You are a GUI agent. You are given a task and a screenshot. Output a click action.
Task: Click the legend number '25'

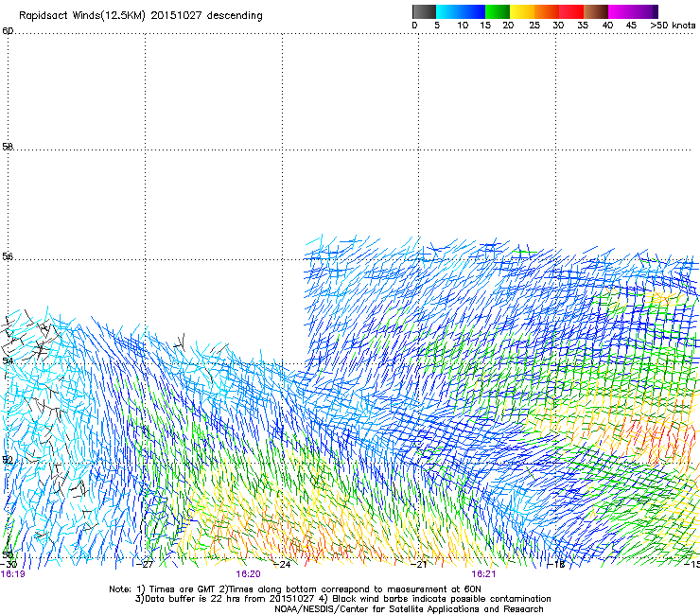(534, 26)
